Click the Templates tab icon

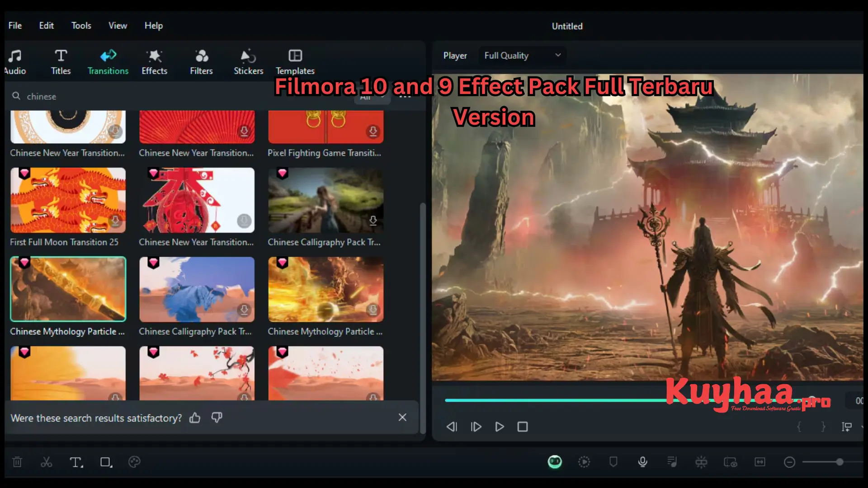tap(295, 56)
